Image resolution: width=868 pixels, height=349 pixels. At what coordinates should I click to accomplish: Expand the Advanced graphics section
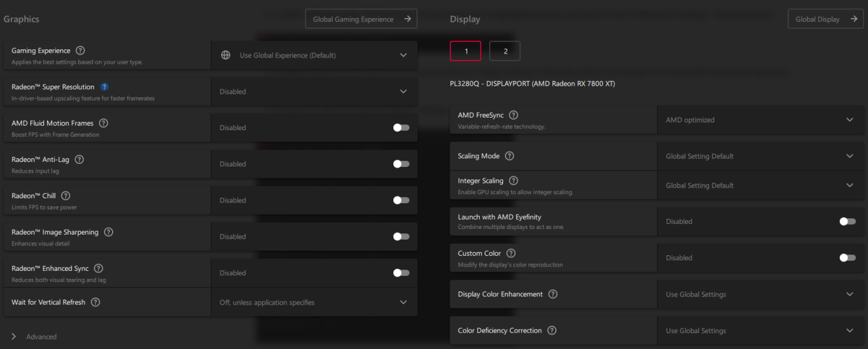tap(34, 336)
